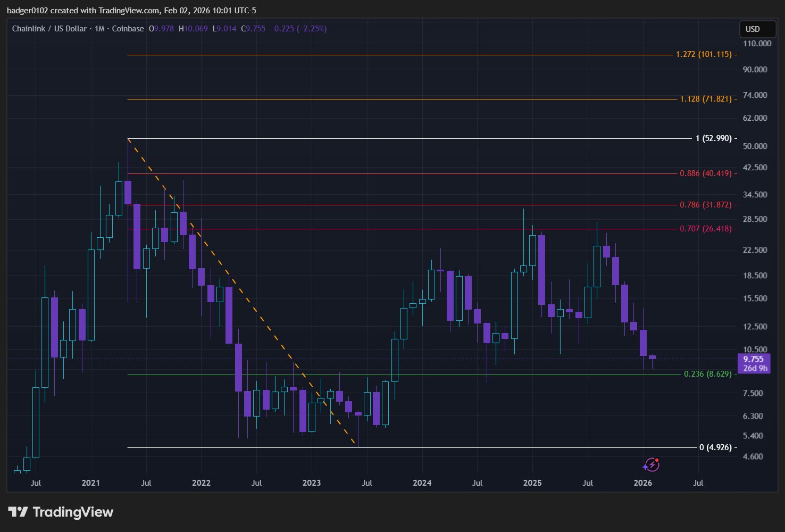Select the 0.786 (31.872) retracement label

[x=705, y=205]
